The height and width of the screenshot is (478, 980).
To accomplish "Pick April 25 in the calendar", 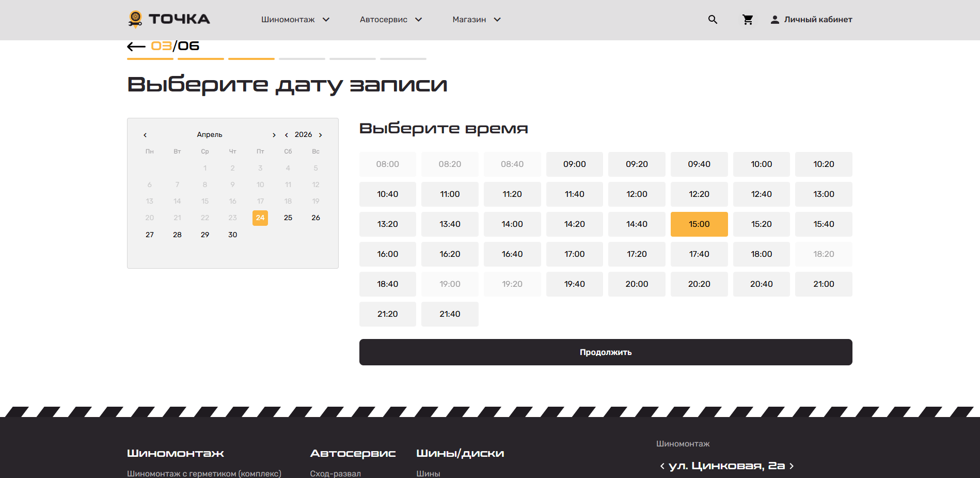I will click(x=288, y=218).
